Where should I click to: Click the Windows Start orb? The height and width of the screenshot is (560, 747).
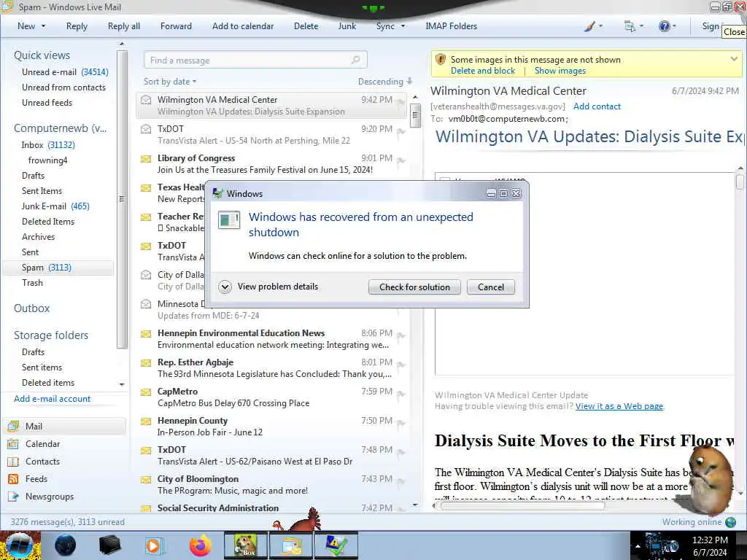(x=19, y=545)
